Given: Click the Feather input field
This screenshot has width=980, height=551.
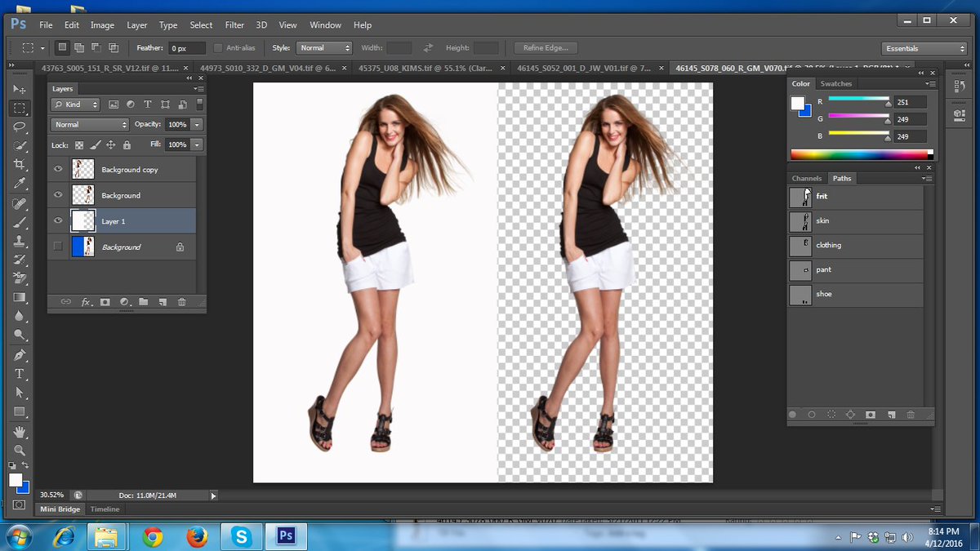Looking at the screenshot, I should (x=187, y=48).
